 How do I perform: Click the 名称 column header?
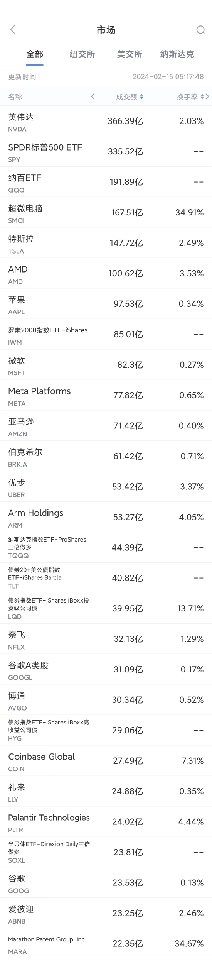[15, 97]
